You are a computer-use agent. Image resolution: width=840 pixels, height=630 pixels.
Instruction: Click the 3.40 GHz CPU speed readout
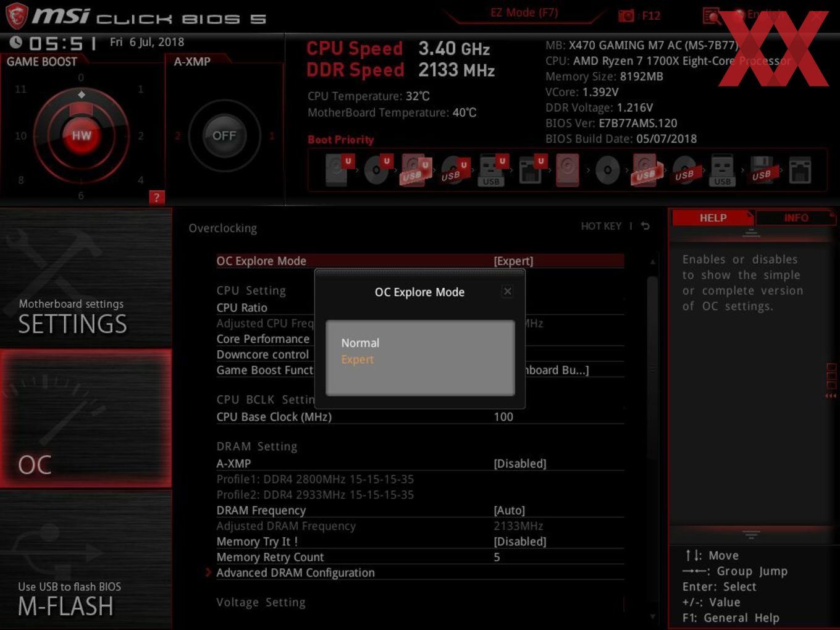click(x=454, y=49)
